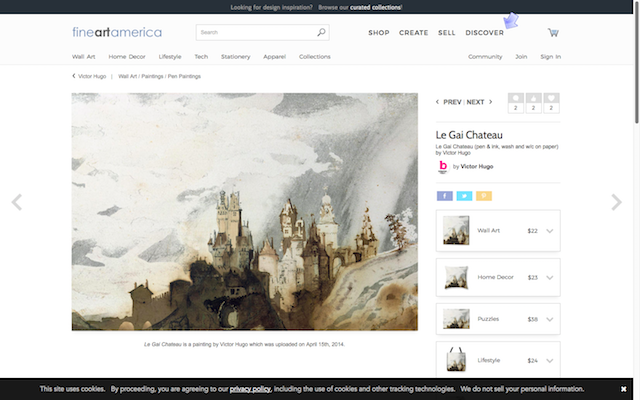Click the Le Gai Chateau title text

(x=469, y=135)
